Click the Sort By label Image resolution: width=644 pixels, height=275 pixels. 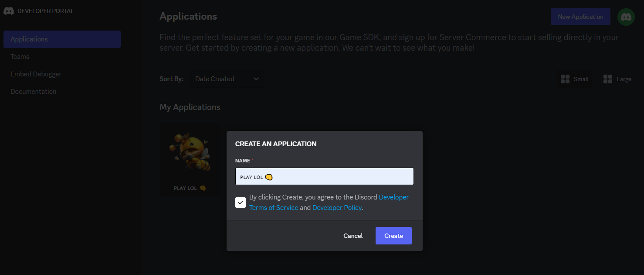click(x=171, y=79)
